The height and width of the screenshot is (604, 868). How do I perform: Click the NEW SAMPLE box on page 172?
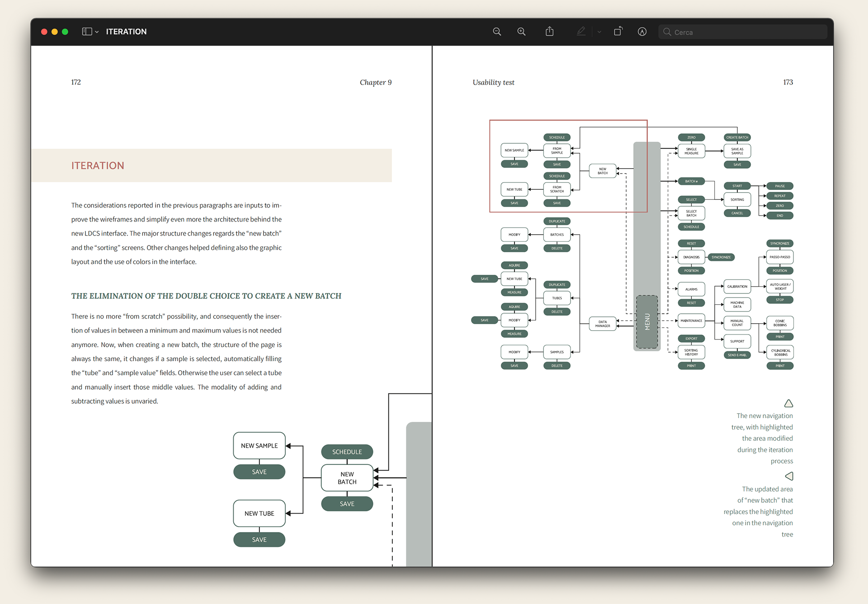[259, 446]
